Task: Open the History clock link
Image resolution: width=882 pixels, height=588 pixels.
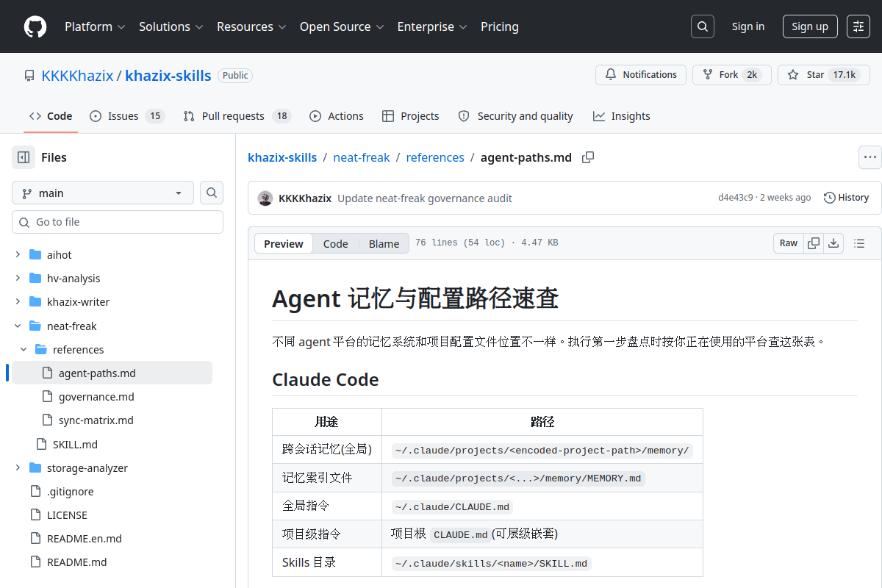Action: click(x=846, y=198)
